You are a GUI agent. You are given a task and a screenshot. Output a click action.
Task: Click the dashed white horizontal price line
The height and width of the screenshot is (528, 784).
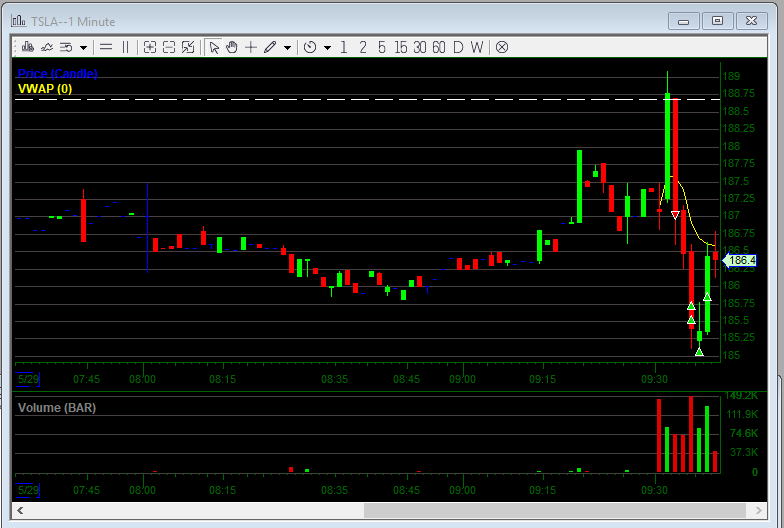pyautogui.click(x=368, y=100)
